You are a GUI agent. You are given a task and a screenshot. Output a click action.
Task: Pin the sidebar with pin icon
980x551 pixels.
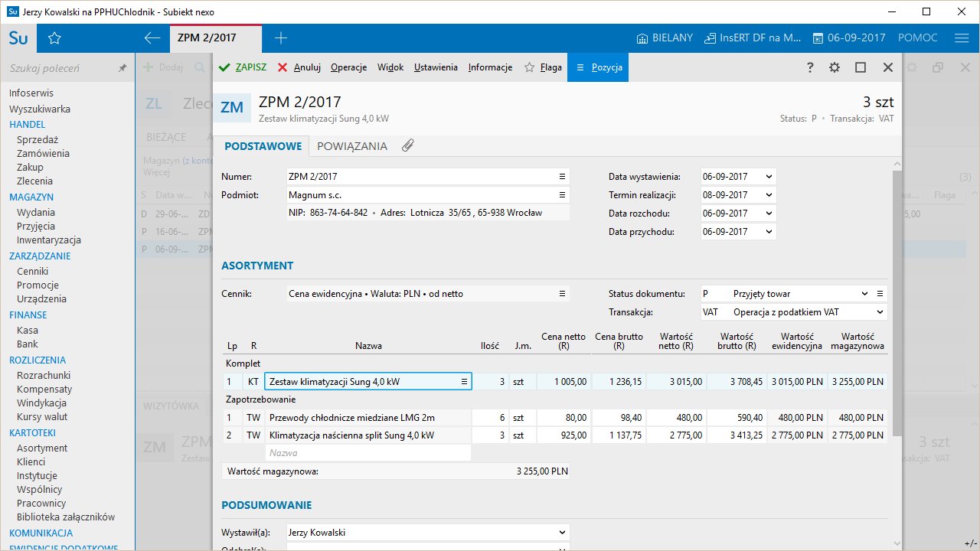click(x=122, y=68)
